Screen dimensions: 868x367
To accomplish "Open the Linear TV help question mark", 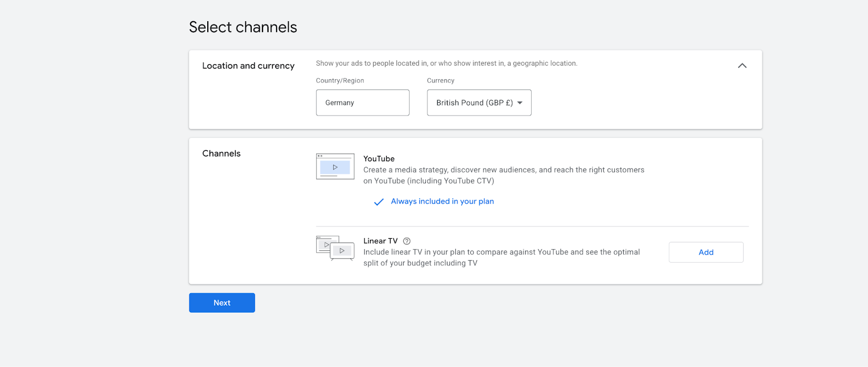I will click(x=407, y=241).
